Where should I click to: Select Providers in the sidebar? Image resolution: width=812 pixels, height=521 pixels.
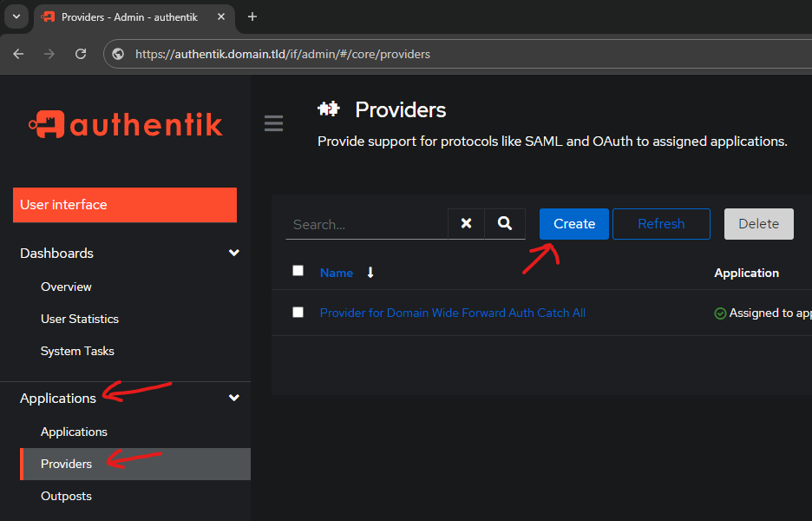pyautogui.click(x=135, y=464)
